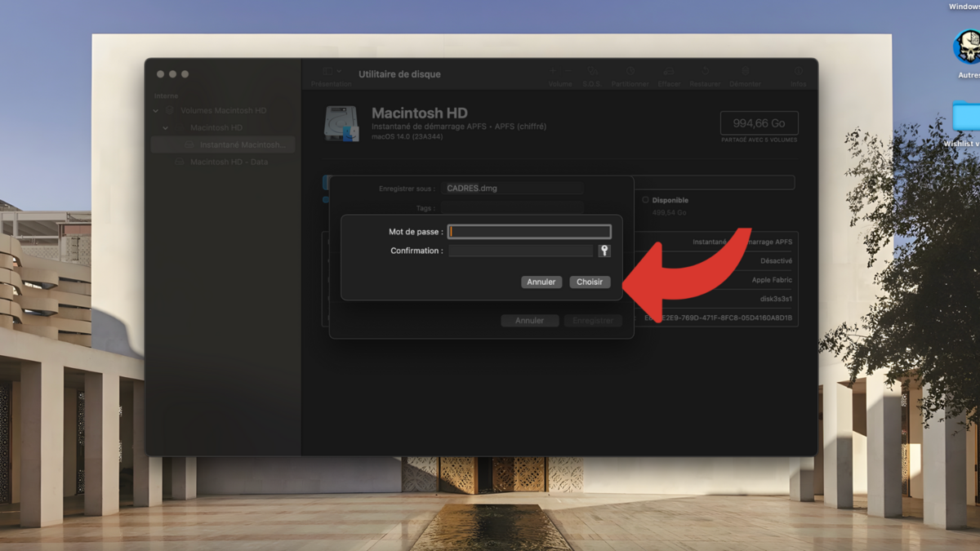Click the 499,54 Go available value
The height and width of the screenshot is (551, 980).
669,212
